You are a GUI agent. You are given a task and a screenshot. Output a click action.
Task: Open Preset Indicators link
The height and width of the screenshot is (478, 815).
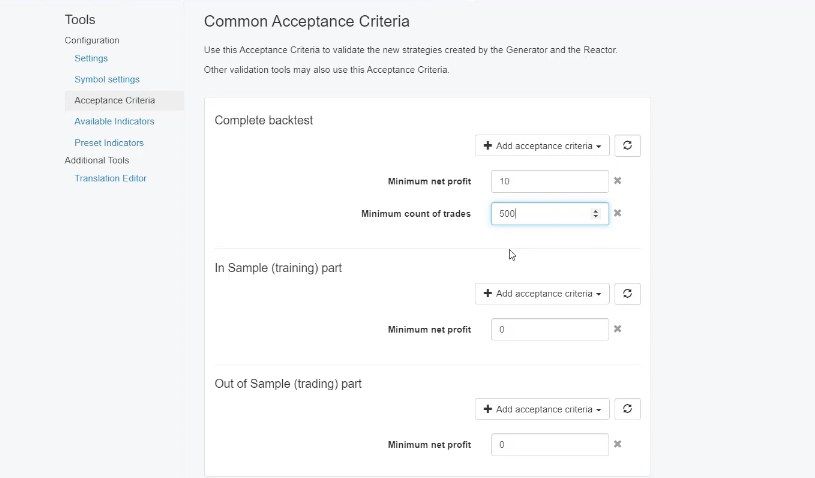(109, 143)
